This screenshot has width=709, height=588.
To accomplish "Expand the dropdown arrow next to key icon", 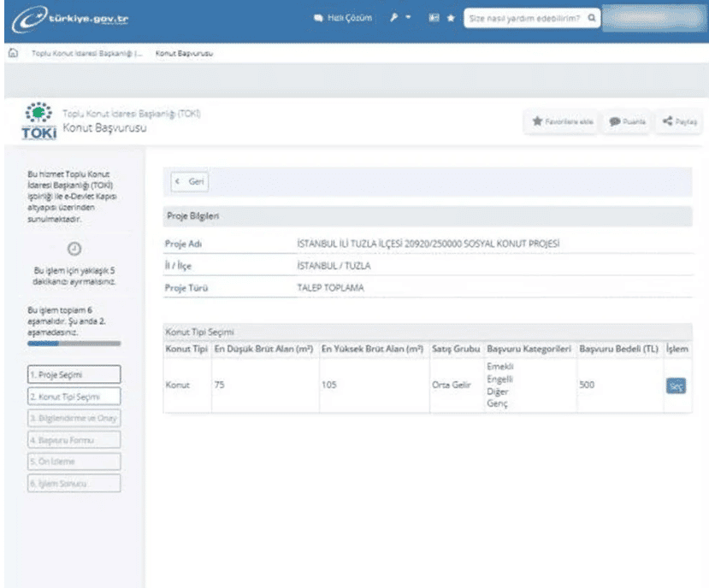I will (408, 17).
